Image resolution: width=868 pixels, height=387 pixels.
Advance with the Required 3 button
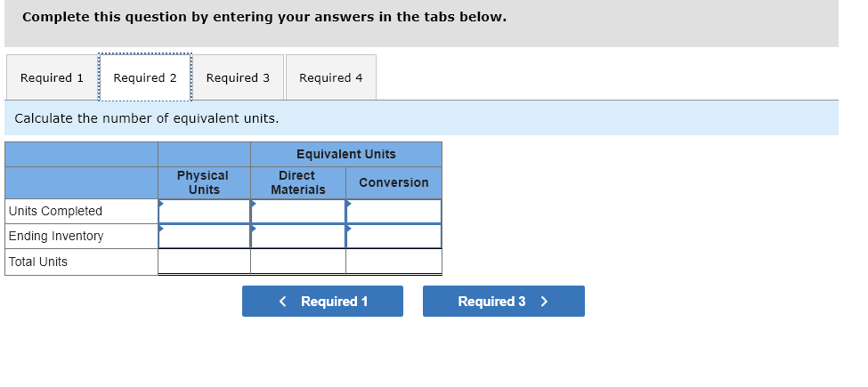coord(504,302)
